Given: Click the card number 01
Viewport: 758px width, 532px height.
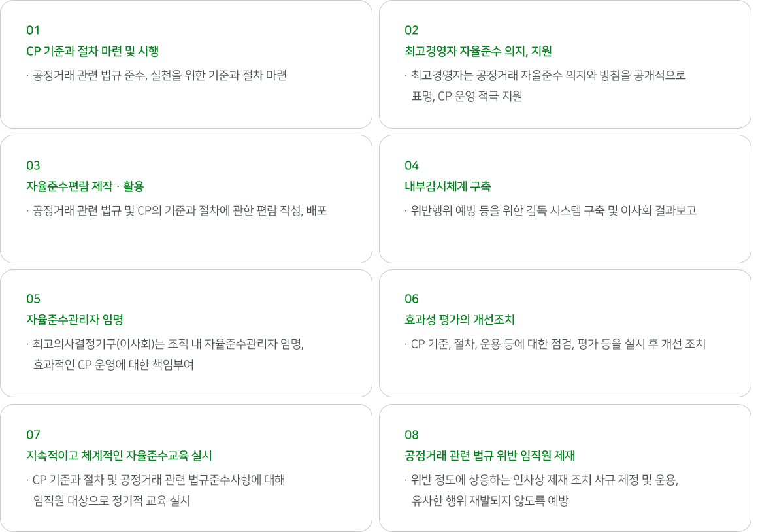Looking at the screenshot, I should click(x=33, y=31).
